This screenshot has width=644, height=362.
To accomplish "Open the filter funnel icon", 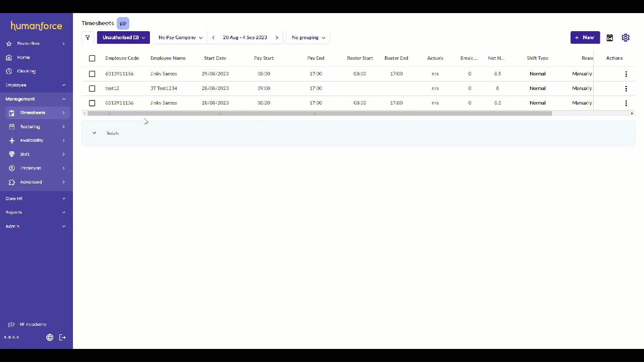I will [88, 37].
